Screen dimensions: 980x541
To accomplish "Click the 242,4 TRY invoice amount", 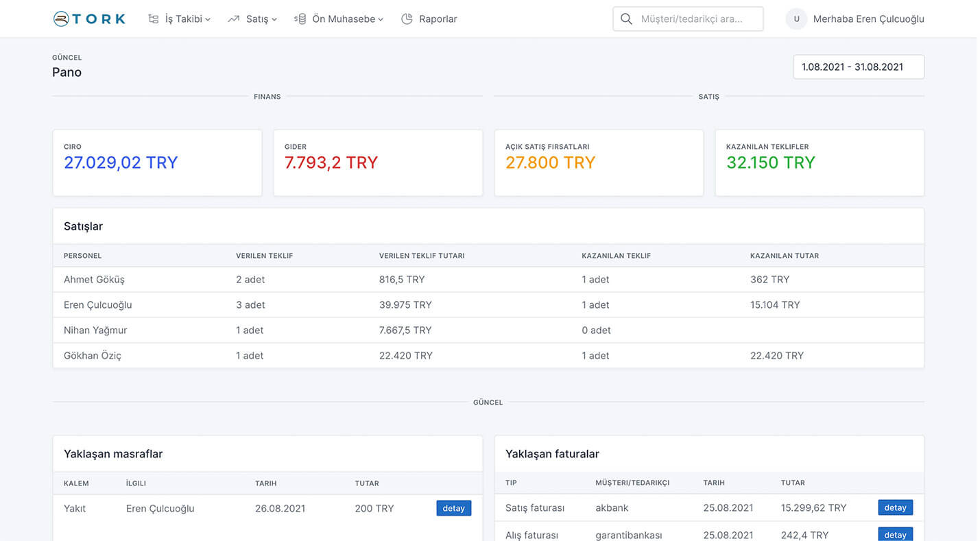I will [x=804, y=535].
